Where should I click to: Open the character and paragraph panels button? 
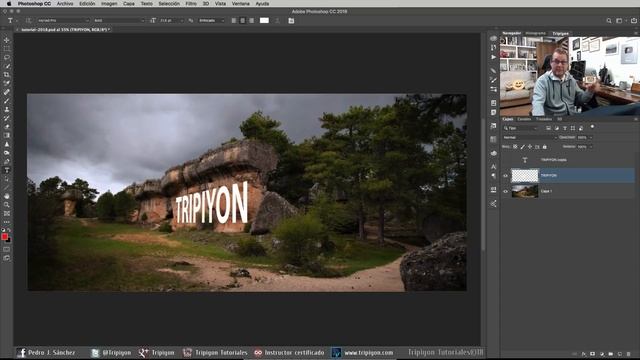(x=291, y=20)
